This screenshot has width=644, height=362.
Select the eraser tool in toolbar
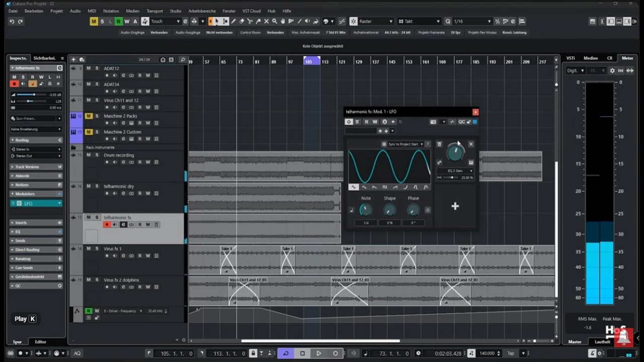click(x=242, y=21)
